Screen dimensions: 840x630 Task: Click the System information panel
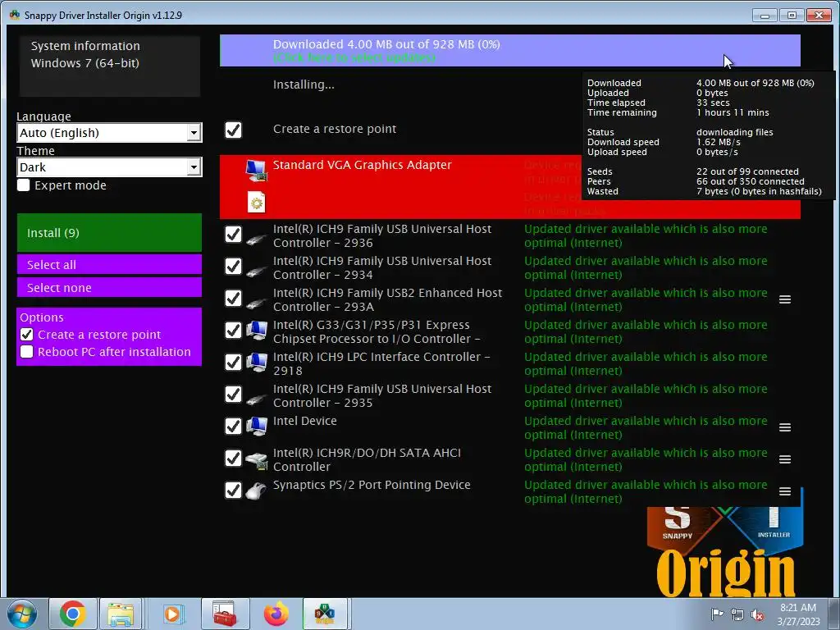(x=110, y=66)
